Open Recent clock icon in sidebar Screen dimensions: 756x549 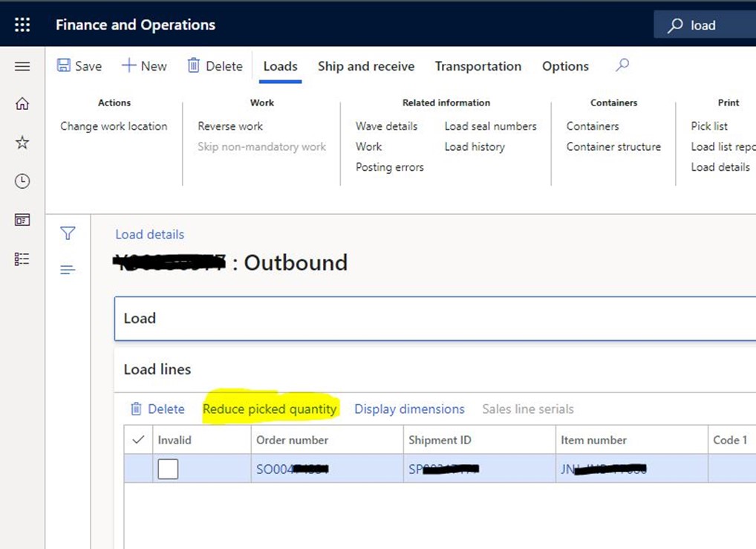click(22, 181)
